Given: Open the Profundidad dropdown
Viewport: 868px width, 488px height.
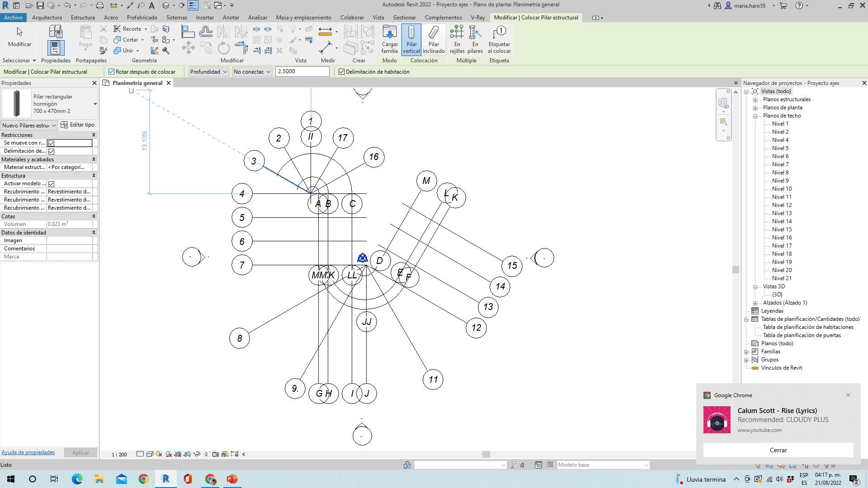Looking at the screenshot, I should 208,72.
